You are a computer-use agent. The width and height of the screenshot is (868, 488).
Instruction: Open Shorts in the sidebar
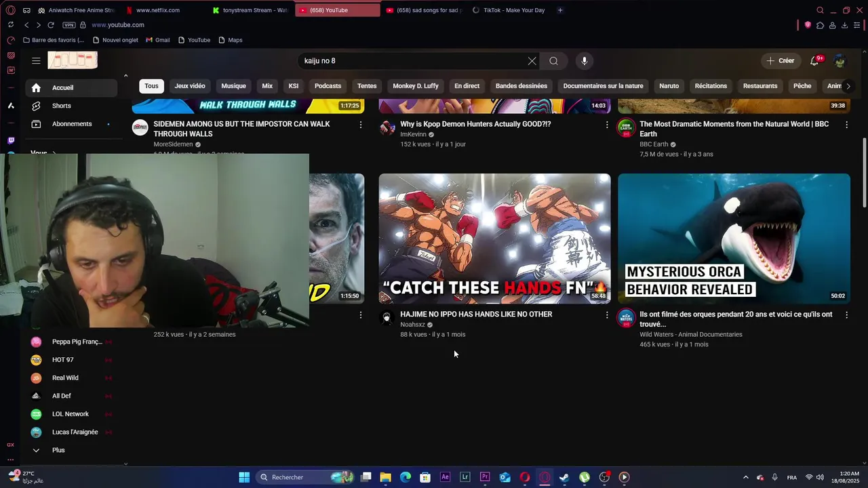coord(71,106)
